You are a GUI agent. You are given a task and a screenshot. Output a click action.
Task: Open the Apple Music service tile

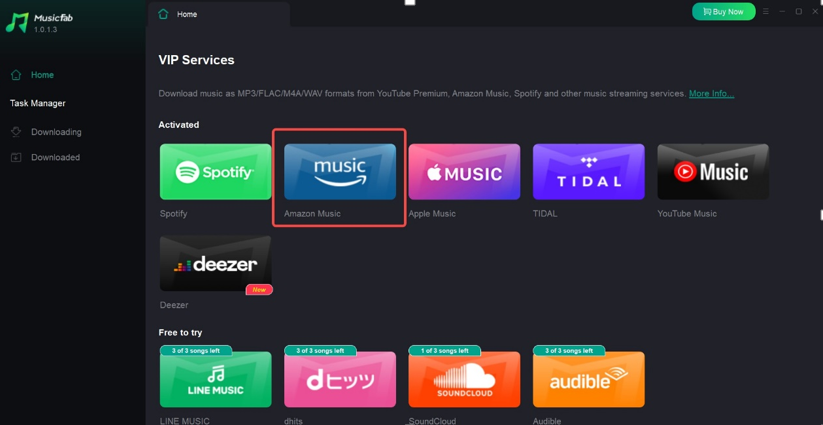465,172
